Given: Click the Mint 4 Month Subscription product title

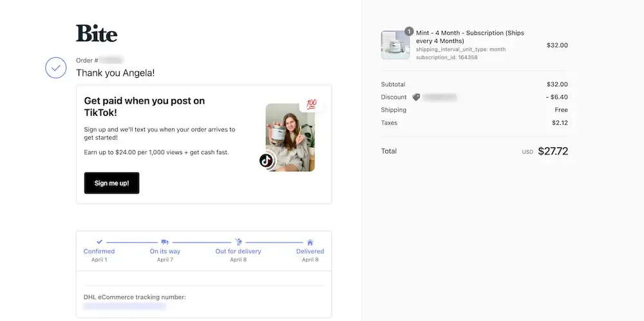Looking at the screenshot, I should [x=470, y=37].
